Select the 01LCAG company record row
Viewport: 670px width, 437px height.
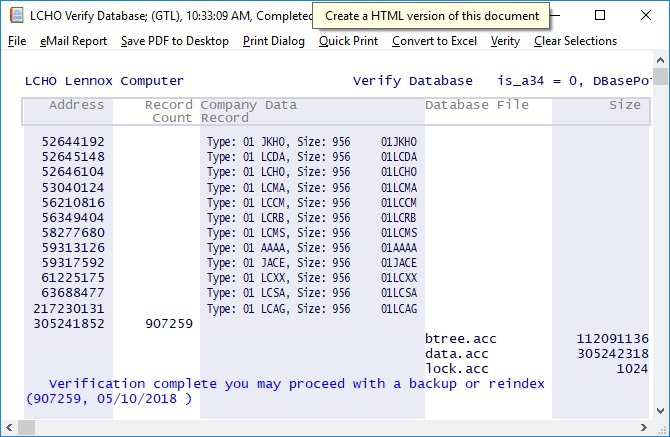pyautogui.click(x=399, y=309)
